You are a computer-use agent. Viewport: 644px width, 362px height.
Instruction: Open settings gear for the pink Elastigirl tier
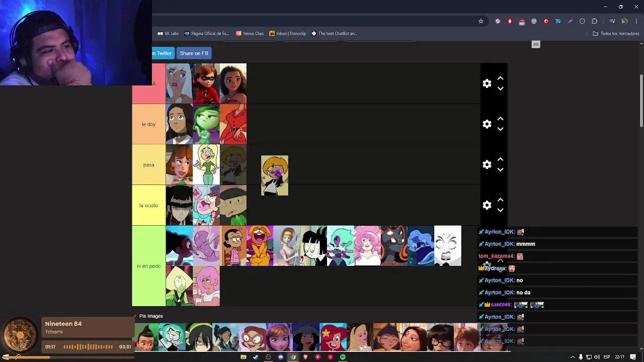coord(487,83)
